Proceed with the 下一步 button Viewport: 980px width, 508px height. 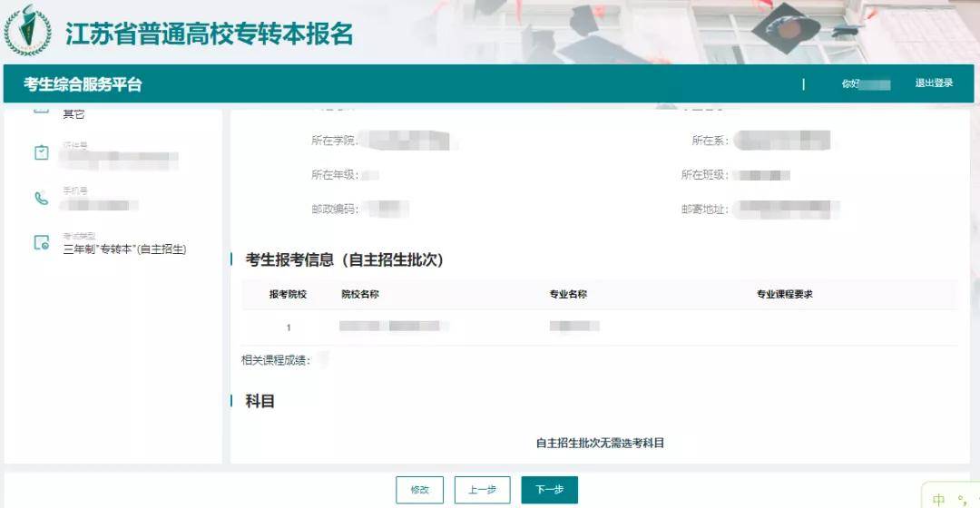point(549,490)
